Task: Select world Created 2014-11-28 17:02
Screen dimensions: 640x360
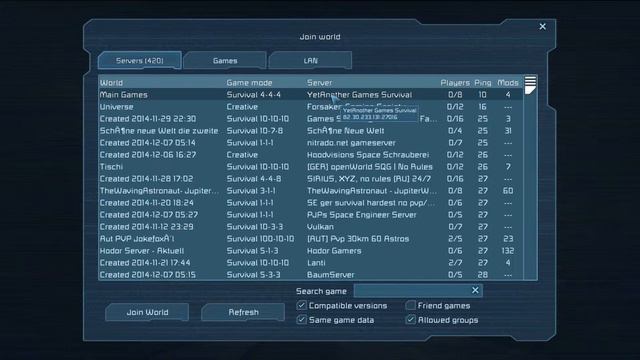Action: [x=311, y=179]
